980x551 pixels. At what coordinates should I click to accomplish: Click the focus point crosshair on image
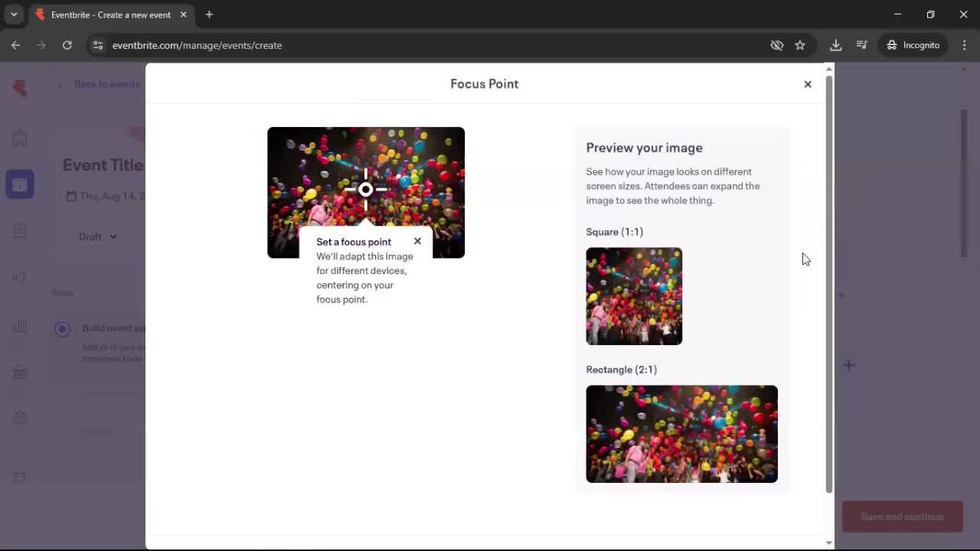click(366, 189)
